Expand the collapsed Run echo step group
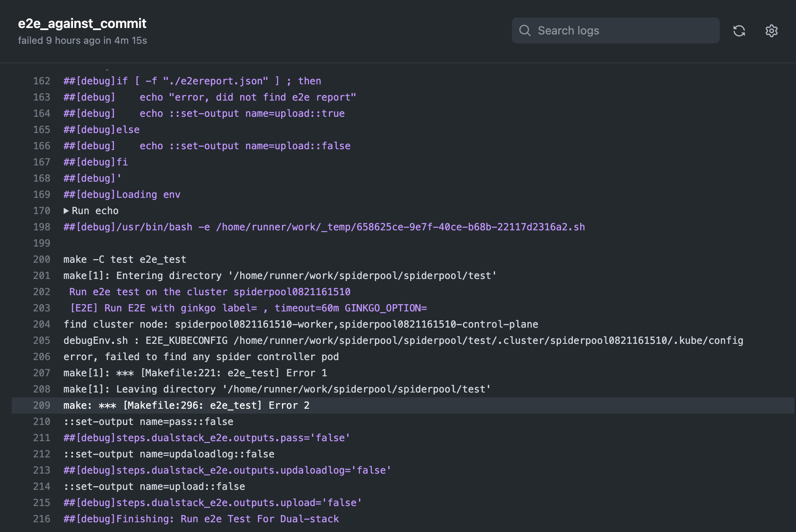The width and height of the screenshot is (796, 532). point(95,210)
